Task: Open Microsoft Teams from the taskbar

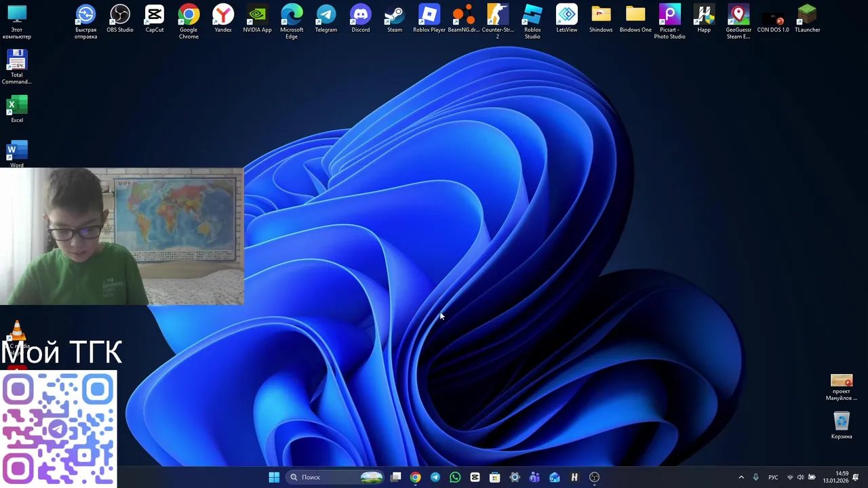Action: [x=534, y=477]
